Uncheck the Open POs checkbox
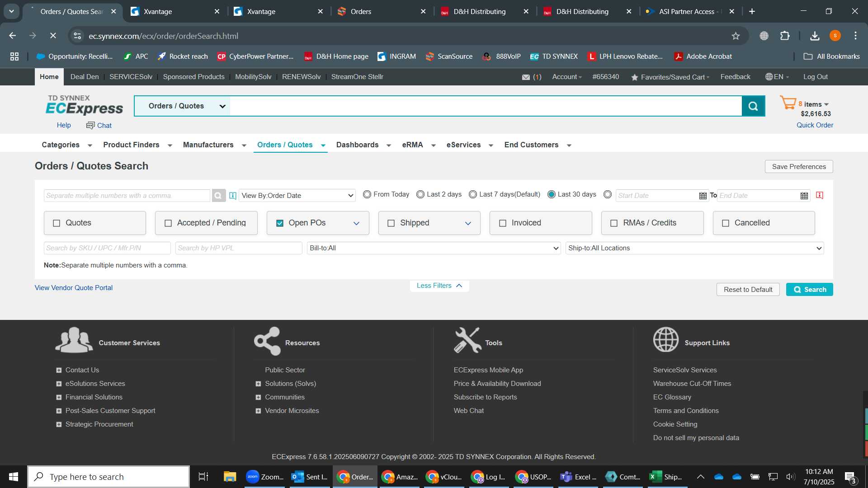This screenshot has width=868, height=488. (280, 223)
